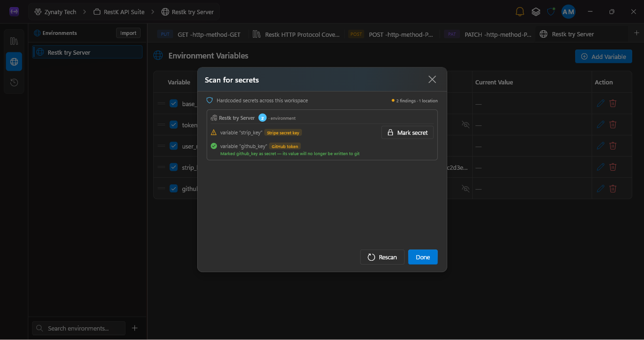This screenshot has height=340, width=644.
Task: Open the collections library sidebar icon
Action: 14,41
